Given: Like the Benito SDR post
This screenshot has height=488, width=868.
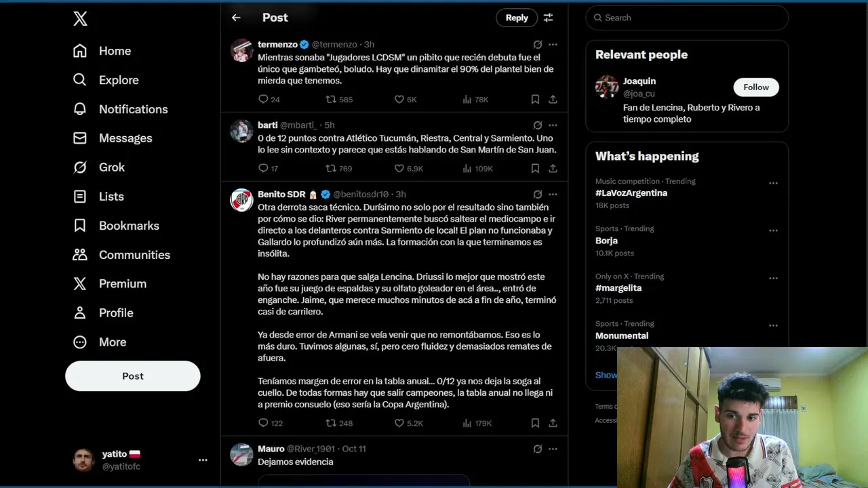Looking at the screenshot, I should tap(399, 423).
